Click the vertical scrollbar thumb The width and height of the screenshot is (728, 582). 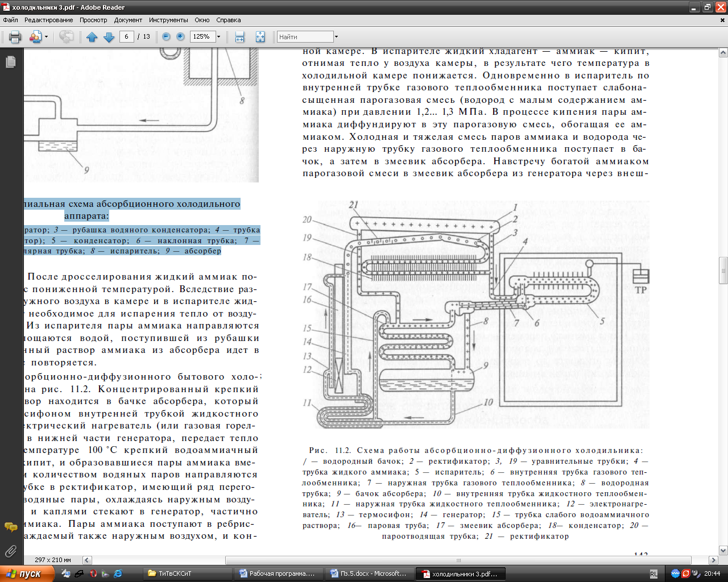[x=723, y=270]
